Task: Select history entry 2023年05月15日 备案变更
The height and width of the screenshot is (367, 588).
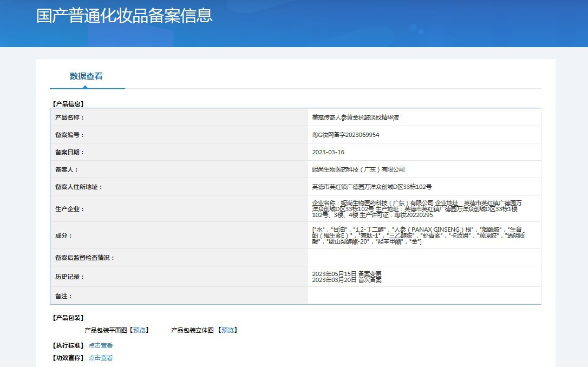Action: [x=347, y=274]
